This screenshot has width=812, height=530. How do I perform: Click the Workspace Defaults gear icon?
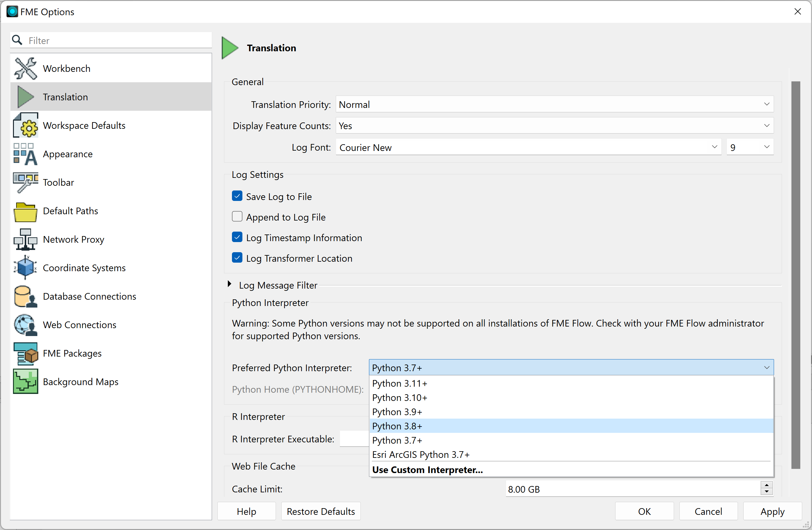tap(25, 126)
